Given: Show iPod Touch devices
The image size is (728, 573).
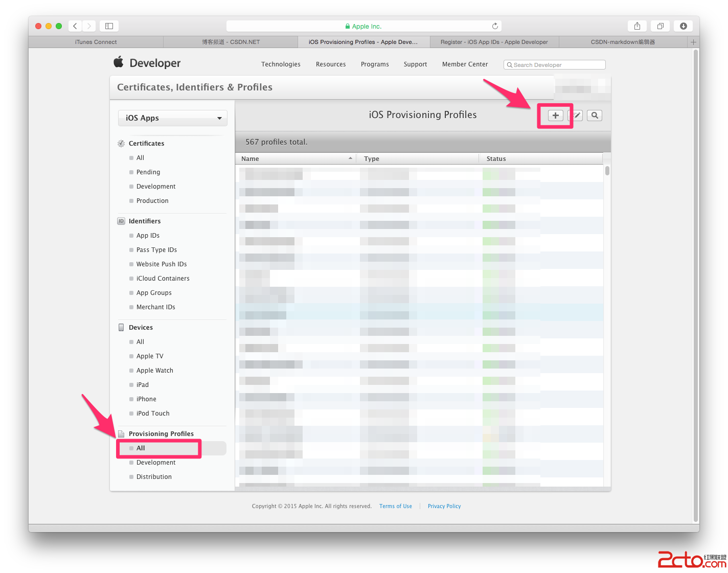Looking at the screenshot, I should 153,414.
